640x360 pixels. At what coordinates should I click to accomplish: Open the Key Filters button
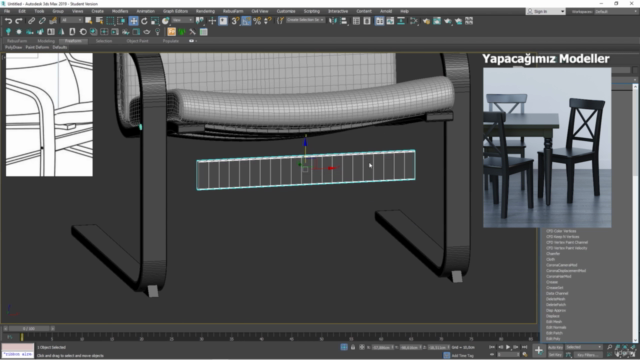588,355
